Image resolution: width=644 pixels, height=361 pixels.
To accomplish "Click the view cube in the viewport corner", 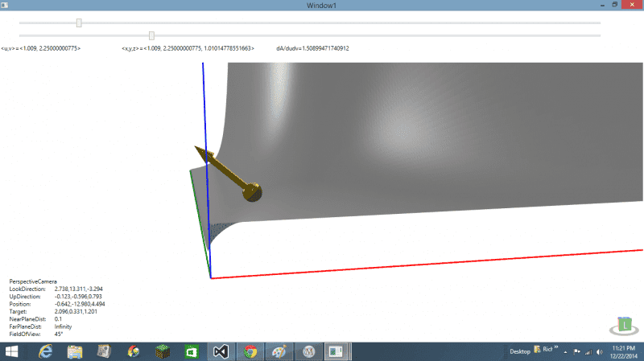I will coord(624,326).
